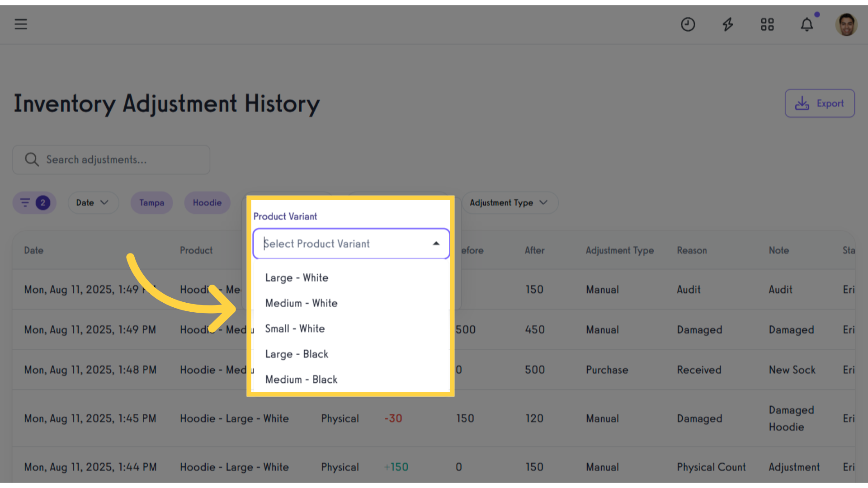Open the notifications bell
The height and width of the screenshot is (488, 868).
(x=807, y=24)
